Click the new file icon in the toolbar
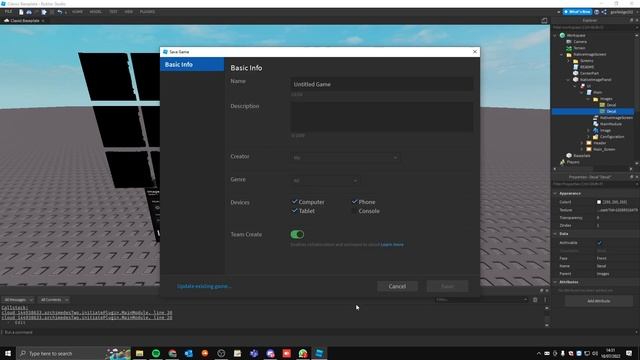Image resolution: width=640 pixels, height=360 pixels. tap(21, 12)
